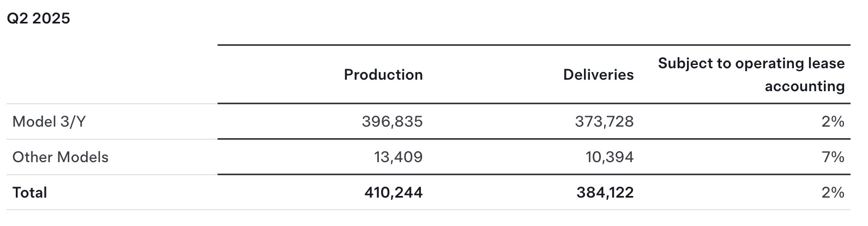Select the Deliveries column header

tap(598, 75)
